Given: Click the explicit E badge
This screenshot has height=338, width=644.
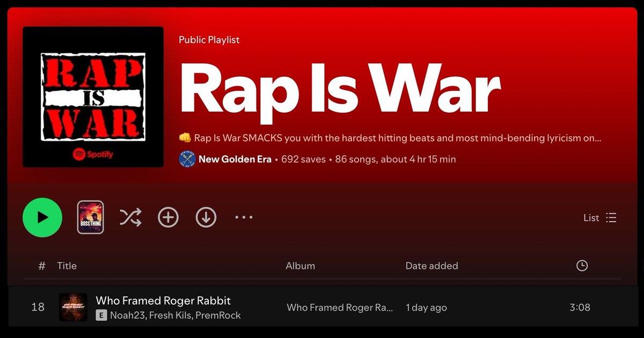Looking at the screenshot, I should click(x=101, y=315).
